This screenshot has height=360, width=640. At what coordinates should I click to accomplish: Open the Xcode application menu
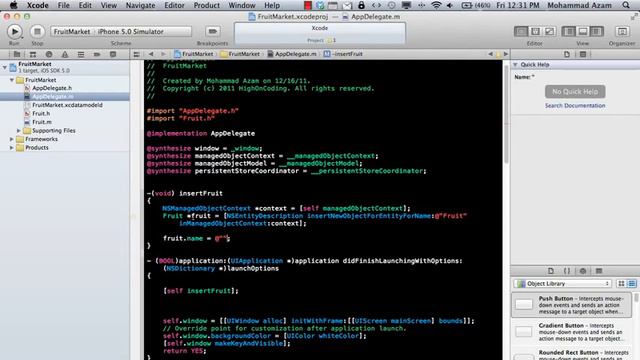(x=38, y=5)
